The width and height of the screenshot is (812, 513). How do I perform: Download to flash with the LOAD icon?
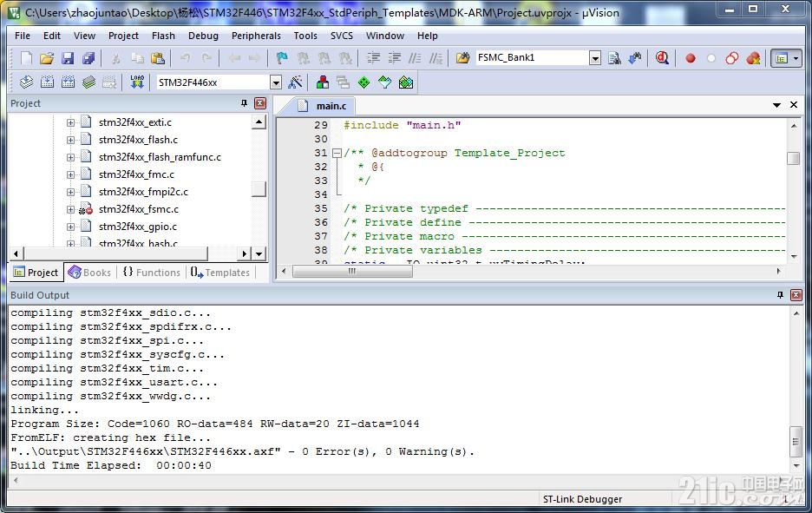(137, 82)
